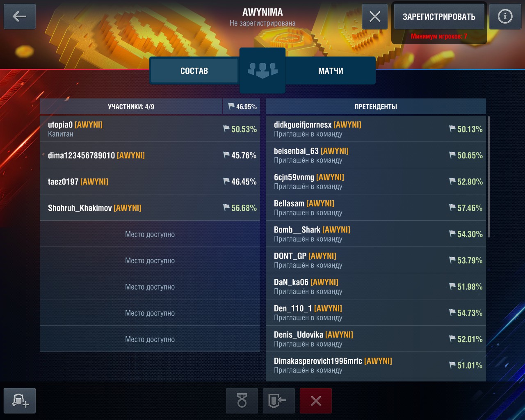The height and width of the screenshot is (420, 525).
Task: Select applicant Bomb__Shark row
Action: (376, 234)
